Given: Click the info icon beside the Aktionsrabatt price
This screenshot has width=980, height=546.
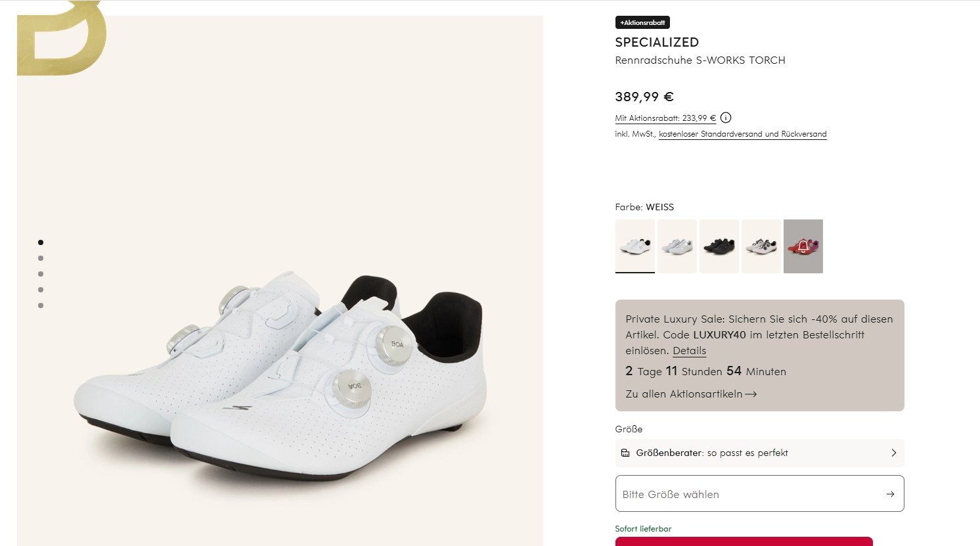Looking at the screenshot, I should 726,118.
